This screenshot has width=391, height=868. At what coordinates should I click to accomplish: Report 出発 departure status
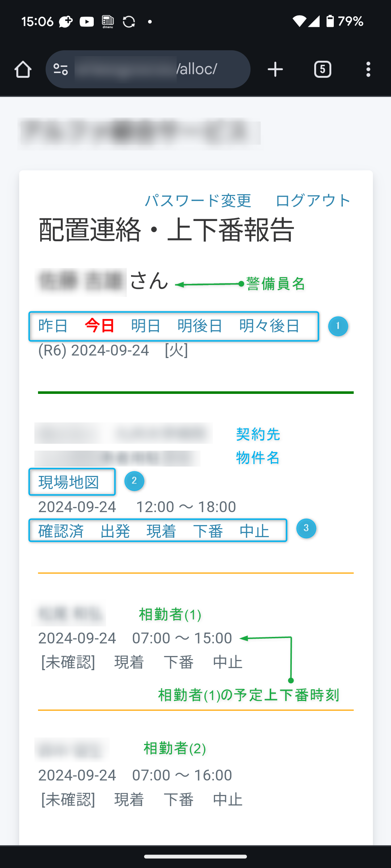[115, 531]
